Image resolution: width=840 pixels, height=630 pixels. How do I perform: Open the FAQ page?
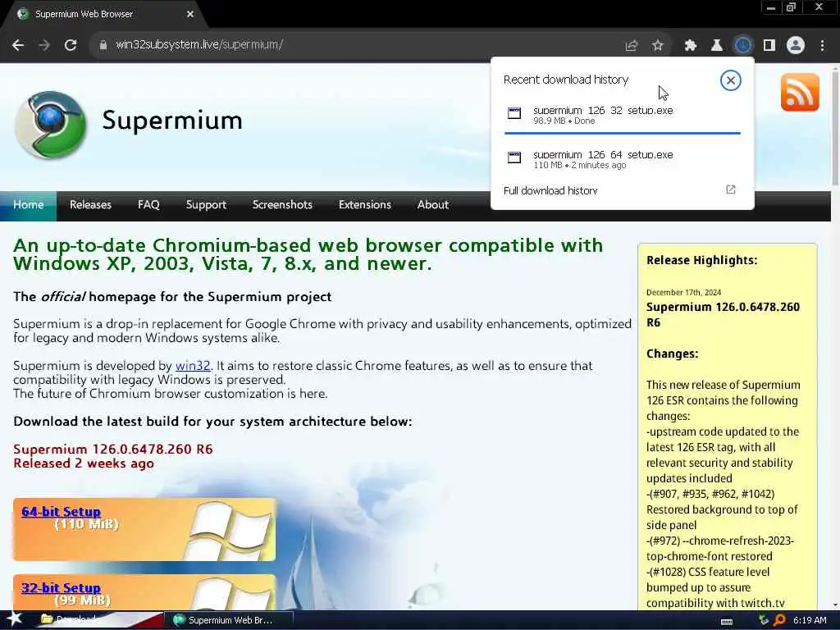click(x=148, y=205)
